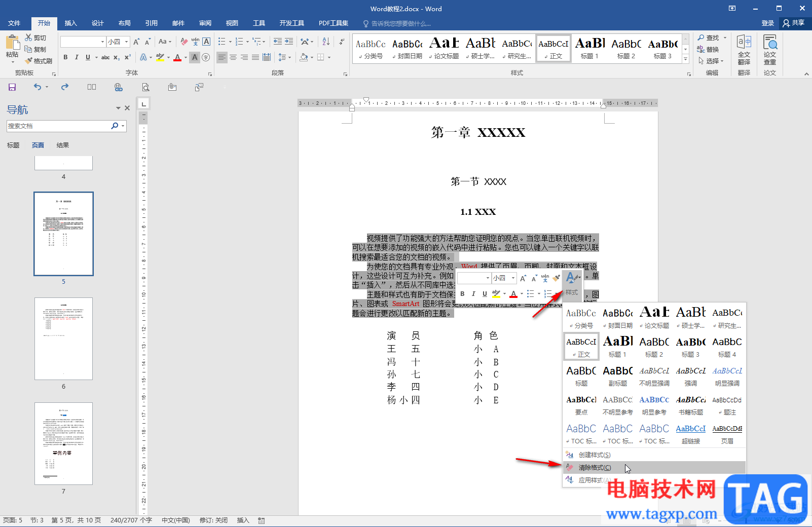Open the Phonetic Guide (wén) tool
812x527 pixels.
195,42
